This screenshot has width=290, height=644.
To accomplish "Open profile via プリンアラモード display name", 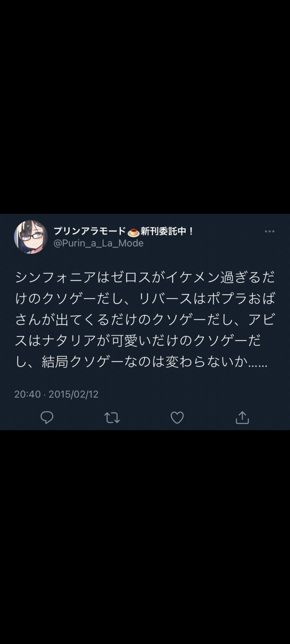I will 90,231.
